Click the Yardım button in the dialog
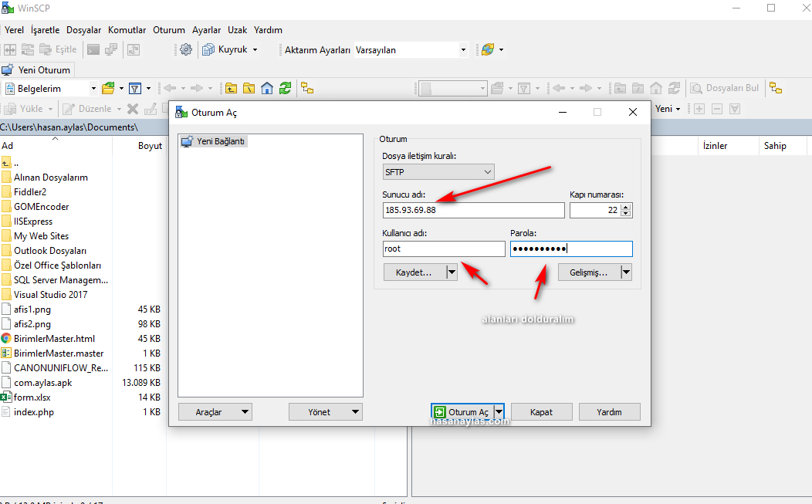This screenshot has width=812, height=504. tap(610, 412)
